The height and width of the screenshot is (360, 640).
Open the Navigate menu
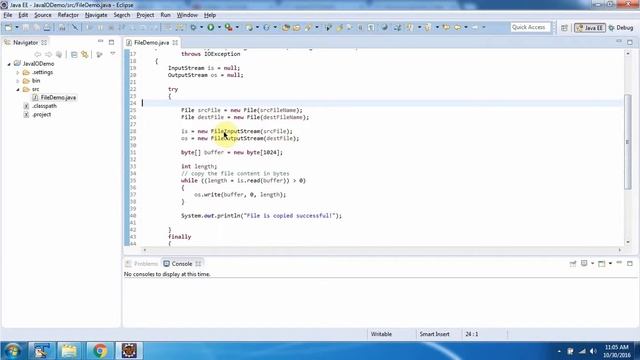pos(96,15)
